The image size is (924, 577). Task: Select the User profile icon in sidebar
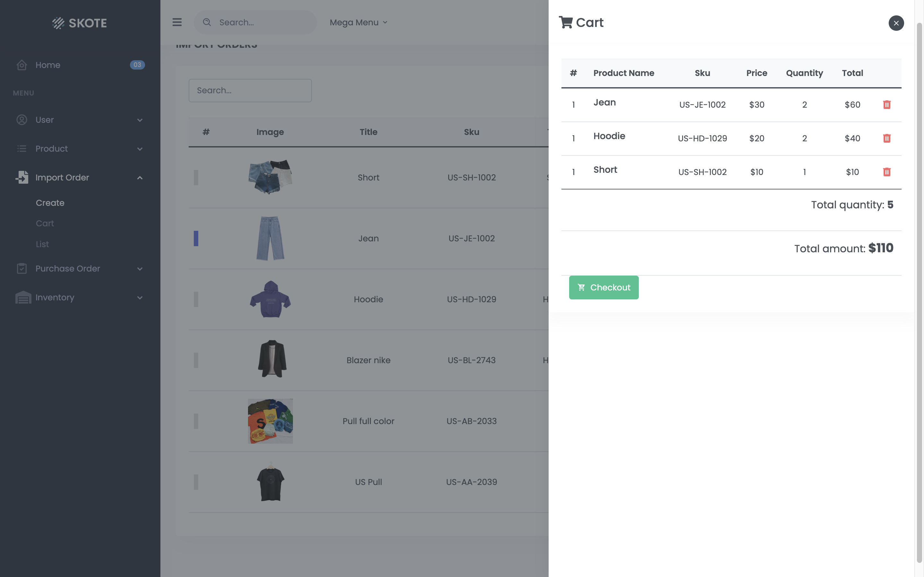point(21,120)
